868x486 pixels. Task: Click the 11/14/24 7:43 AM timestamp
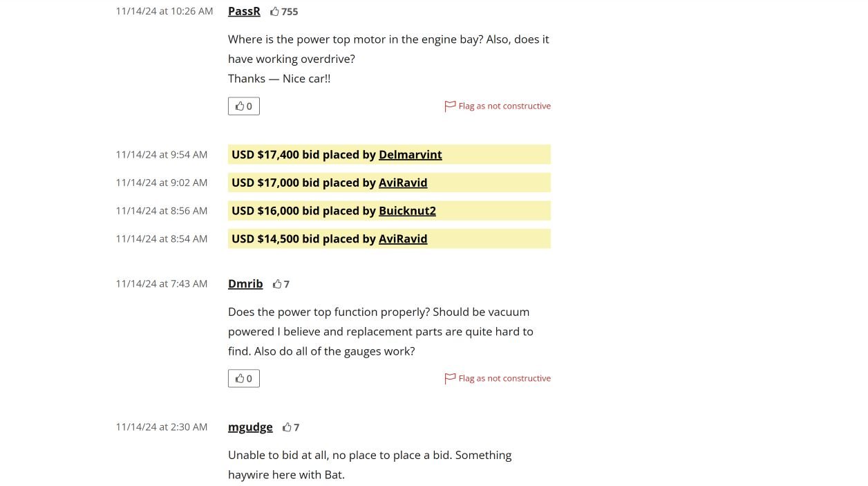162,283
